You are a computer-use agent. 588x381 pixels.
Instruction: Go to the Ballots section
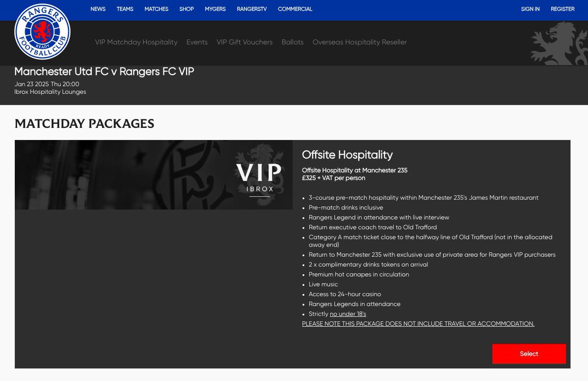293,42
